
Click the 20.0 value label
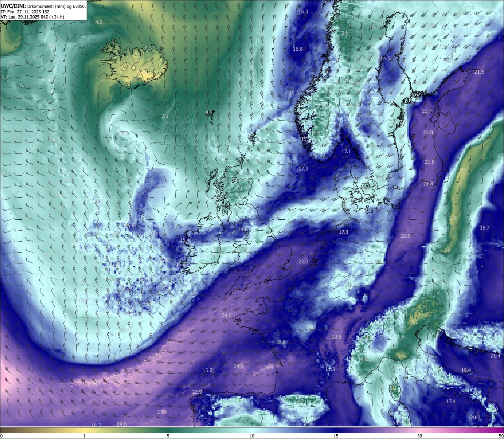pos(475,418)
